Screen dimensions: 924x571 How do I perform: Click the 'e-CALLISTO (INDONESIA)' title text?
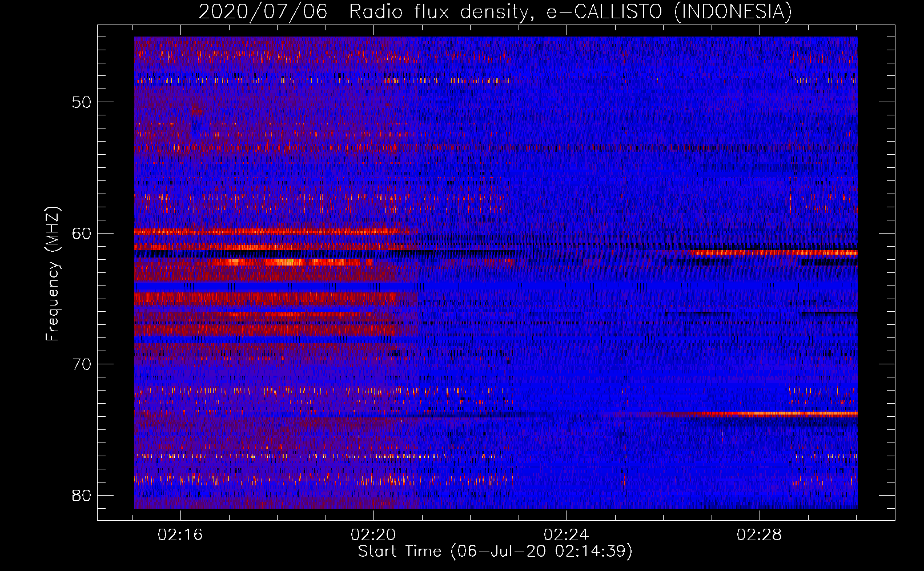pos(669,12)
